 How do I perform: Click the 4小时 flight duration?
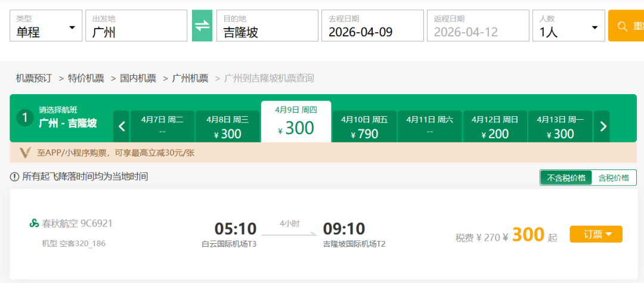click(x=290, y=224)
